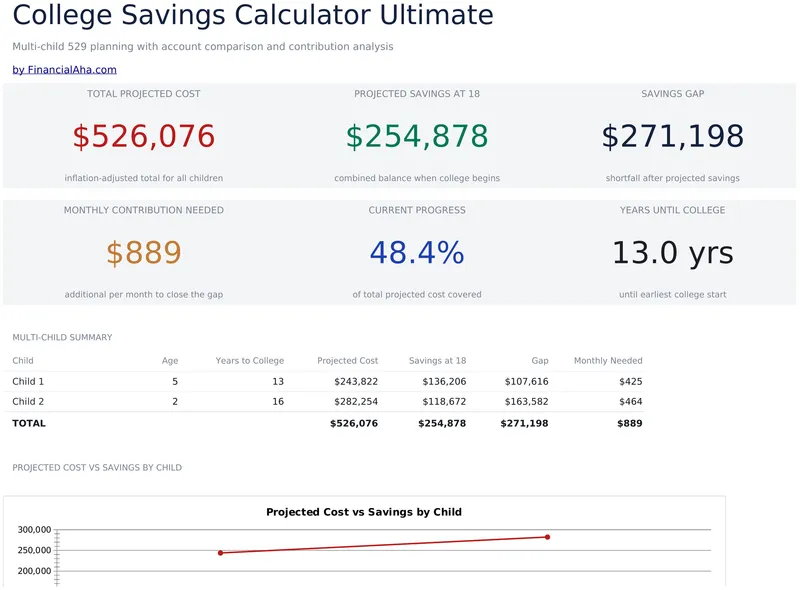Select of total projected cost covered text

(417, 294)
